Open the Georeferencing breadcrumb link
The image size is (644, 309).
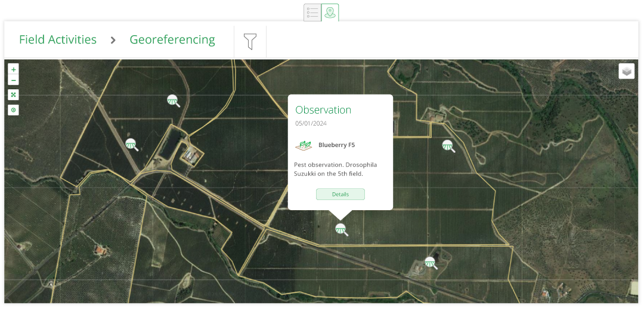pyautogui.click(x=172, y=40)
